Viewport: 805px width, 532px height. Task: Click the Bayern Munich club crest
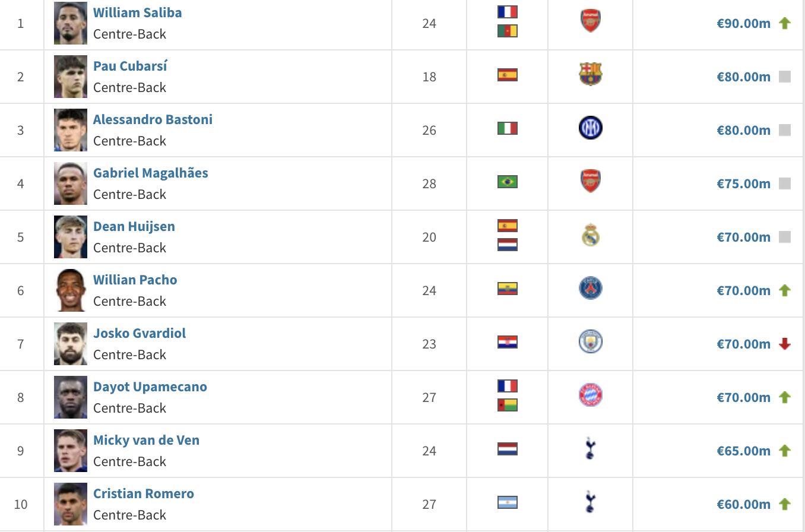(x=590, y=395)
